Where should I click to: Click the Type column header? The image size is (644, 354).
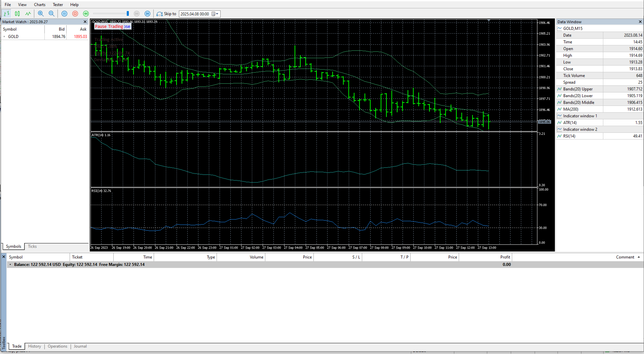tap(185, 257)
